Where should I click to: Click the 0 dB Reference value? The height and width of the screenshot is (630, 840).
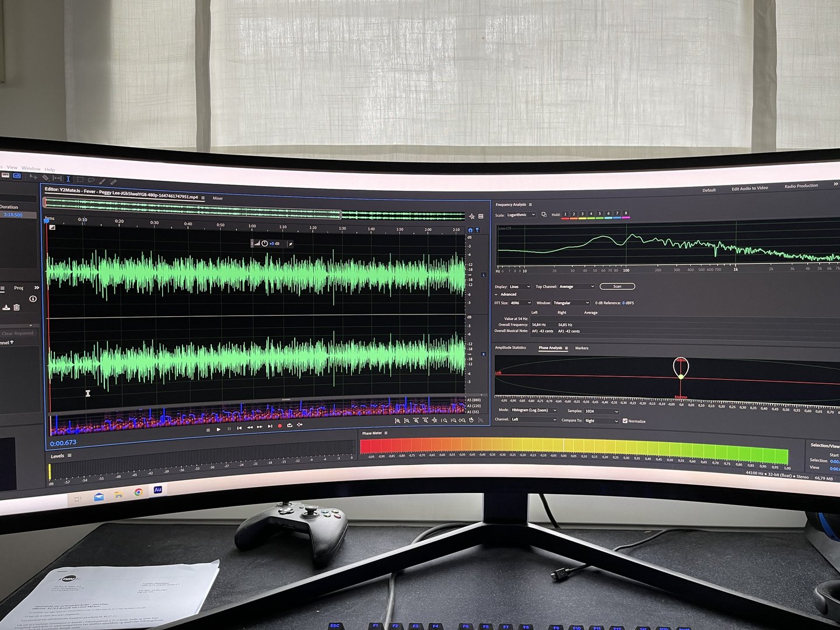[624, 303]
